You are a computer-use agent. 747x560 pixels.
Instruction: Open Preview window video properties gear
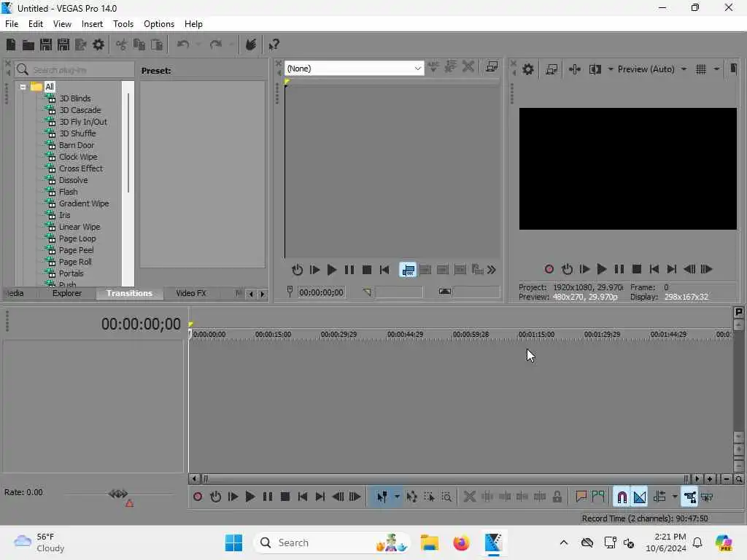click(x=528, y=69)
